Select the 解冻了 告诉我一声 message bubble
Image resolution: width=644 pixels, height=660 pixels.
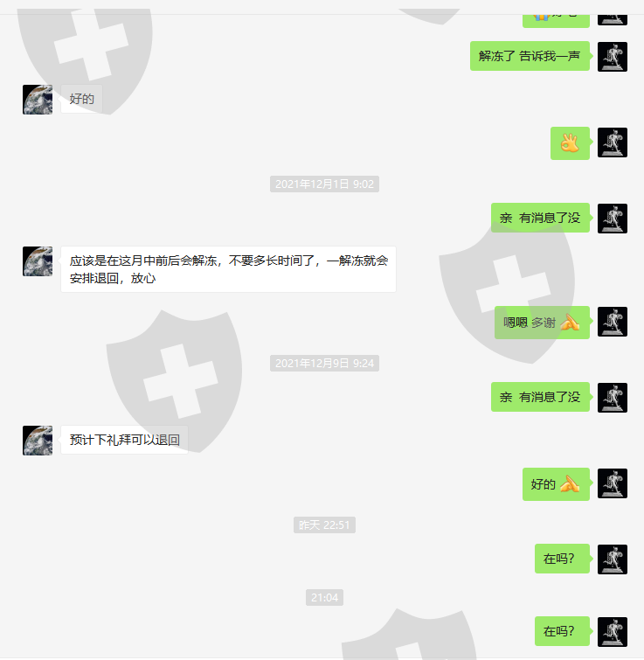pyautogui.click(x=530, y=56)
